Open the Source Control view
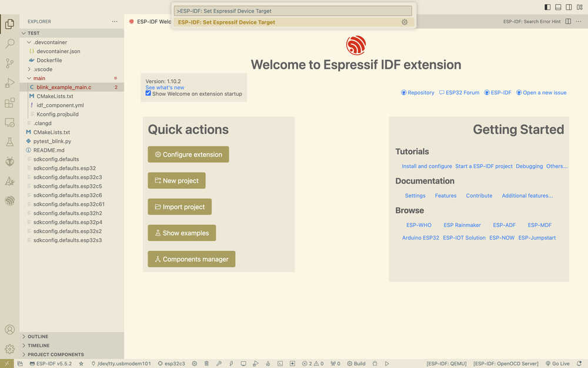This screenshot has width=588, height=368. 9,63
